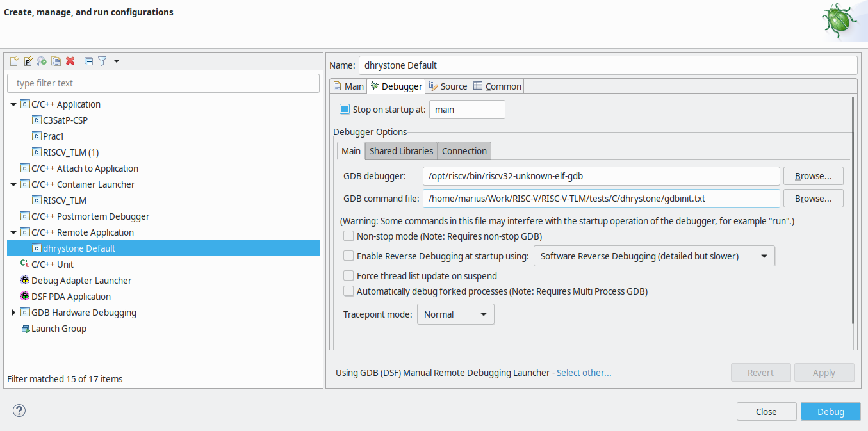
Task: Open the filter options dropdown arrow
Action: (x=117, y=61)
